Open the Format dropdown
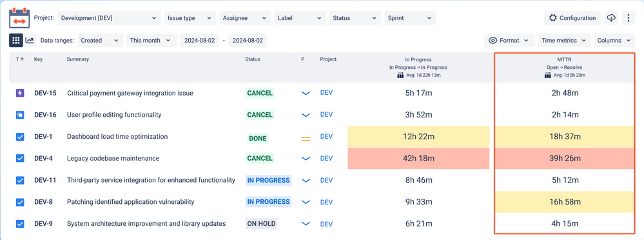This screenshot has height=240, width=644. pos(509,40)
